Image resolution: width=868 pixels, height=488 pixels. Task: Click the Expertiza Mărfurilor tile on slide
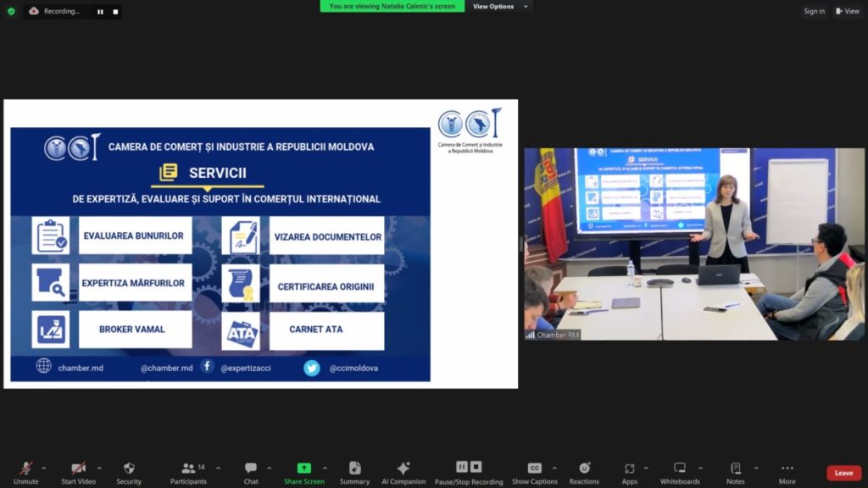(x=135, y=283)
